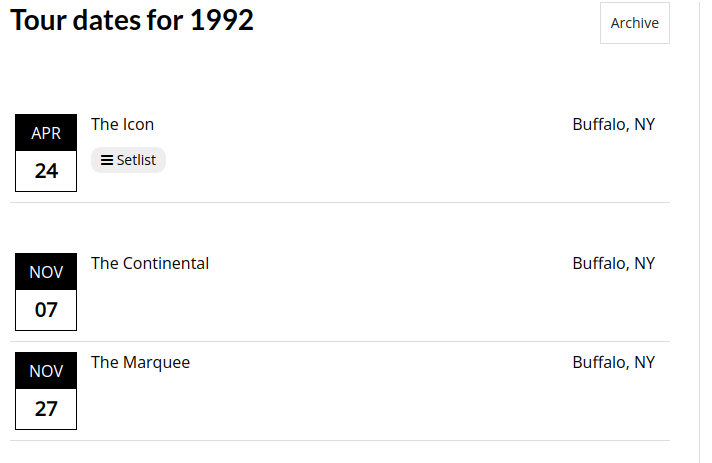Image resolution: width=712 pixels, height=463 pixels.
Task: Select The Continental venue name
Action: [150, 263]
